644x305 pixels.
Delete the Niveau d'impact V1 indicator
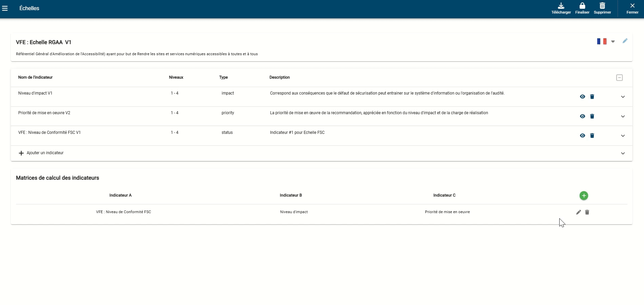tap(592, 97)
